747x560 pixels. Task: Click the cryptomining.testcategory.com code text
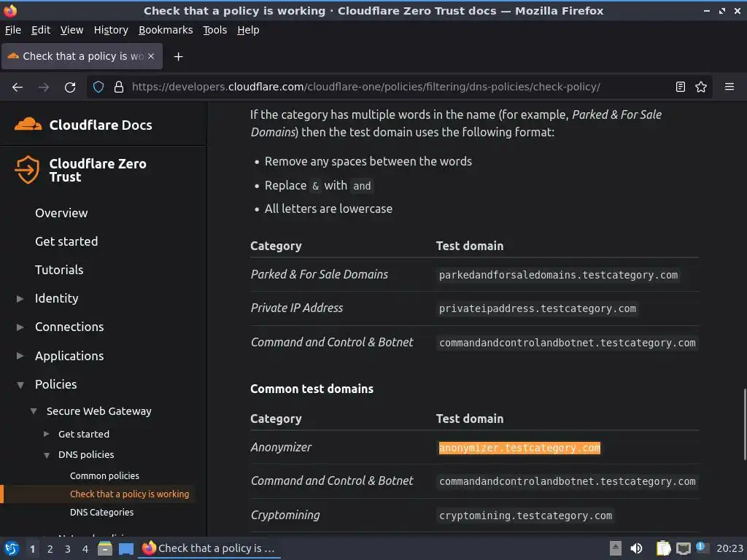pyautogui.click(x=525, y=516)
